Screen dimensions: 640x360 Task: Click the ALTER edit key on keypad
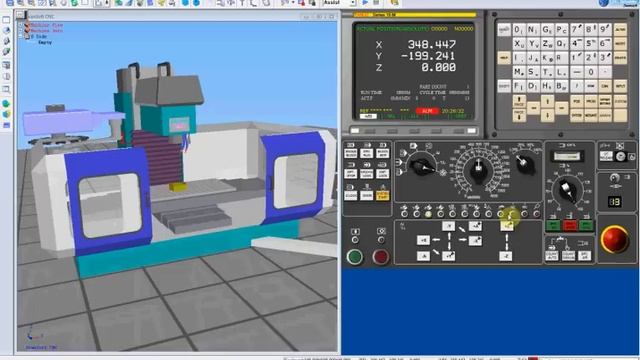click(x=620, y=30)
